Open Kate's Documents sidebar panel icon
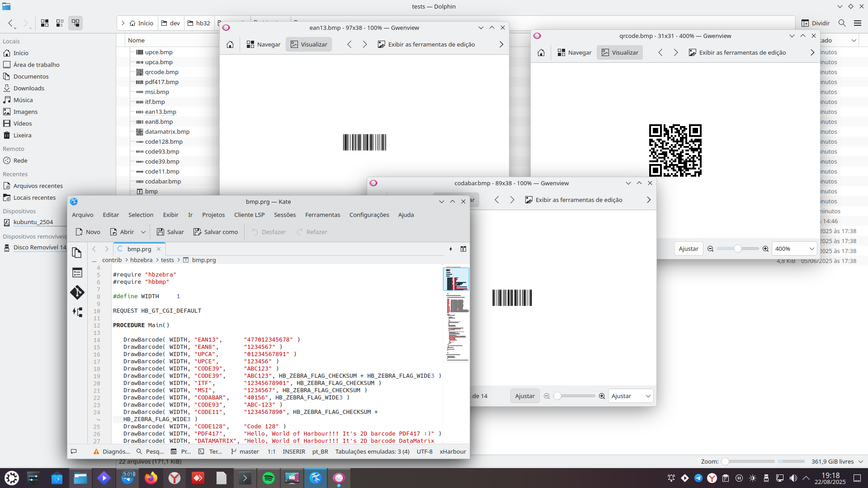868x488 pixels. [77, 253]
